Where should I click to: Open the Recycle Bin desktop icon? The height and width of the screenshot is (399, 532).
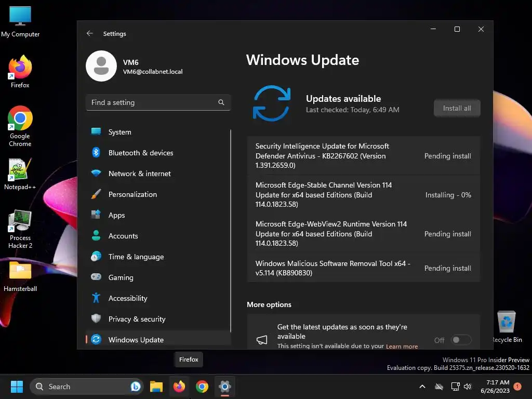(507, 327)
